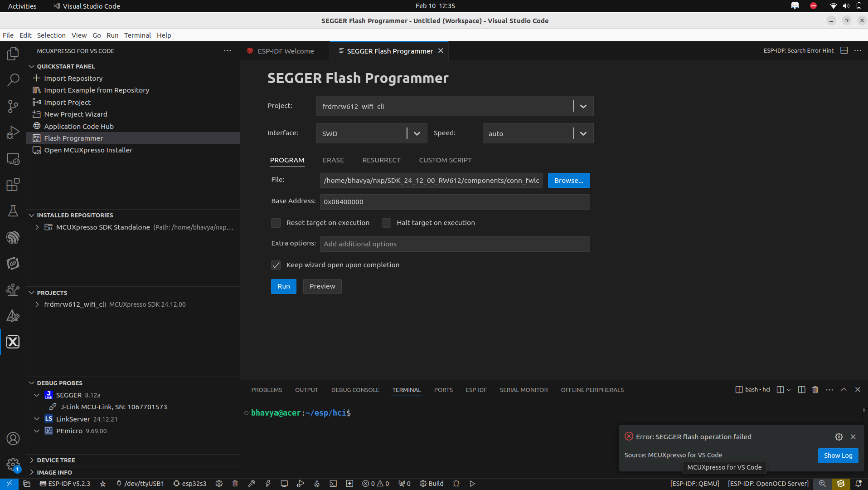
Task: Open the Project dropdown frdmrw612_wifi_cli
Action: click(x=455, y=106)
